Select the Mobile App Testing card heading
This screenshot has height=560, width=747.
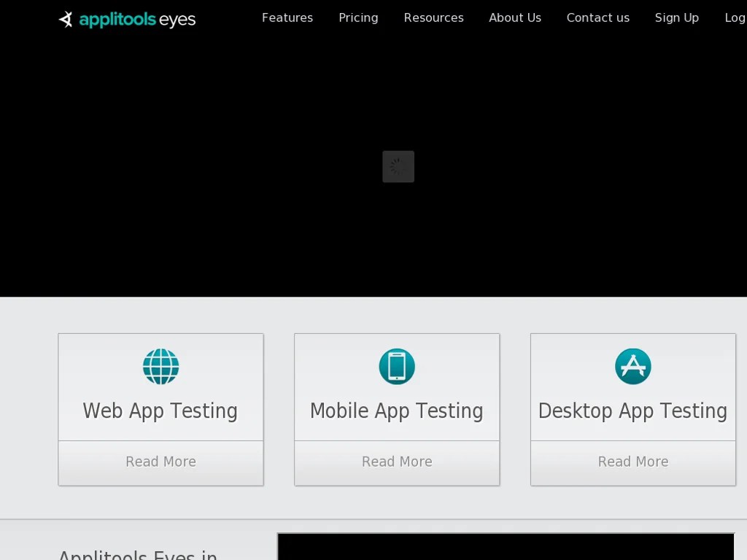coord(397,411)
